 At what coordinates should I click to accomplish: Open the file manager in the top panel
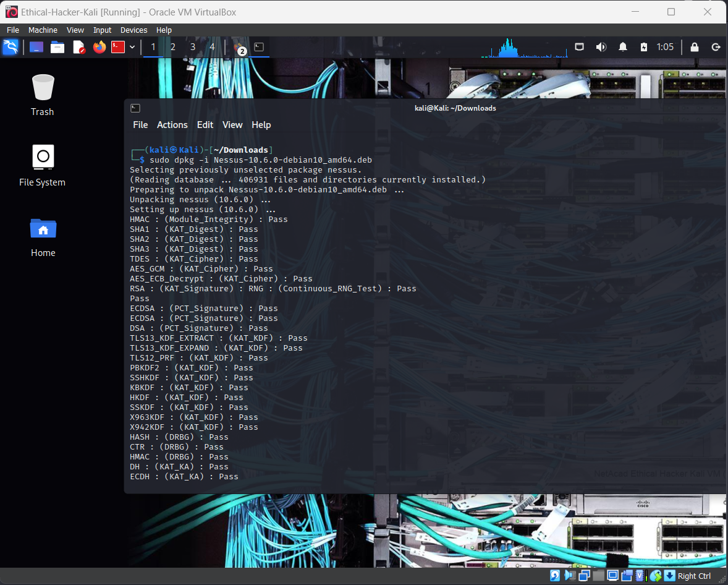pyautogui.click(x=57, y=47)
